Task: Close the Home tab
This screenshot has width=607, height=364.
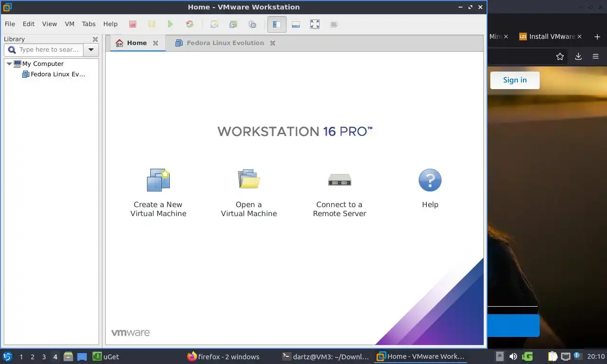Action: coord(156,43)
